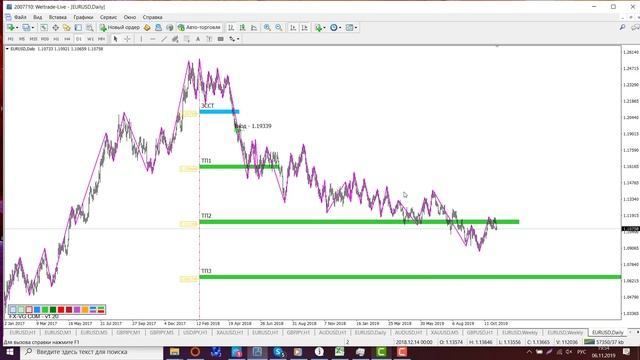Select the text tool (A)
Screen dimensions: 640x360
(x=198, y=39)
